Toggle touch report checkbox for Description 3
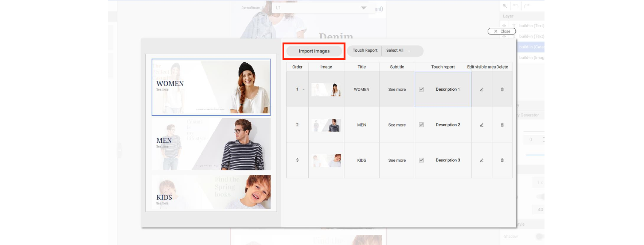This screenshot has height=245, width=644. coord(421,160)
